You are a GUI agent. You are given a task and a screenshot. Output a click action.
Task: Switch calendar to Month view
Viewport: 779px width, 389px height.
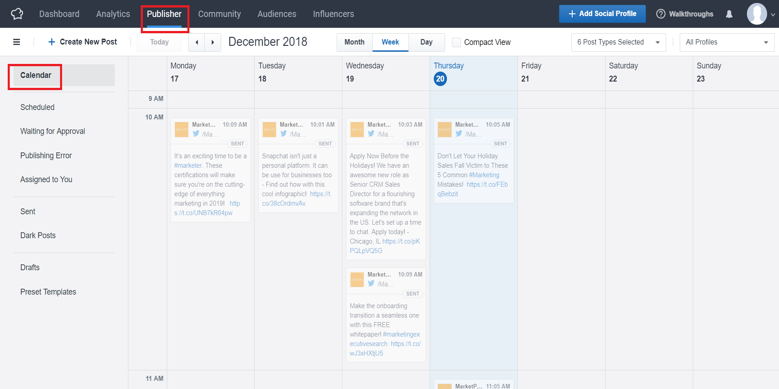354,42
